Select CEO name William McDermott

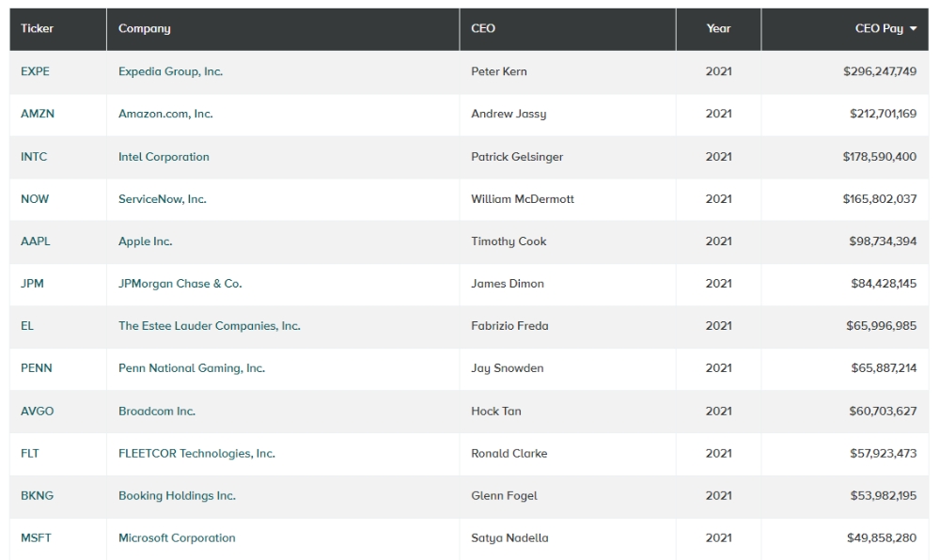522,199
